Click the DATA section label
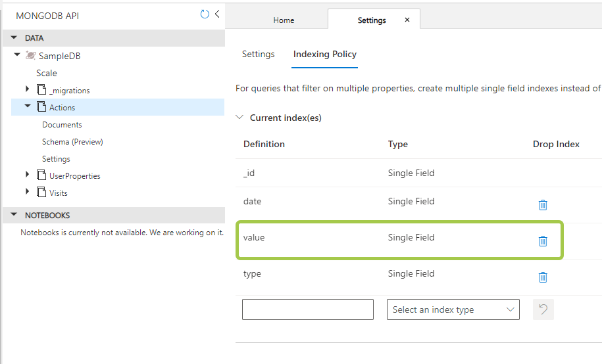The width and height of the screenshot is (602, 364). pos(34,38)
